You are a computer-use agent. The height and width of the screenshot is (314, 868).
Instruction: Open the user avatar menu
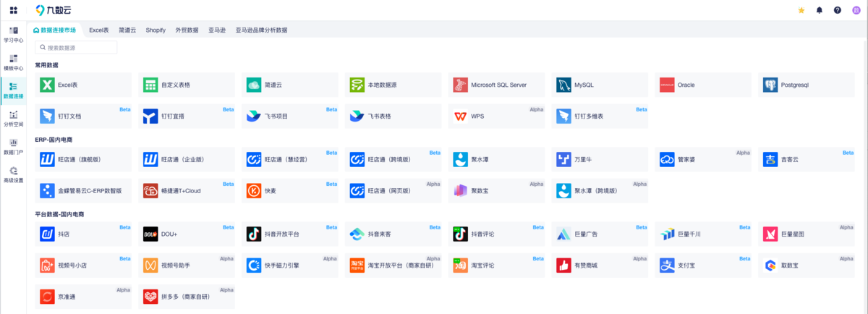click(x=856, y=10)
